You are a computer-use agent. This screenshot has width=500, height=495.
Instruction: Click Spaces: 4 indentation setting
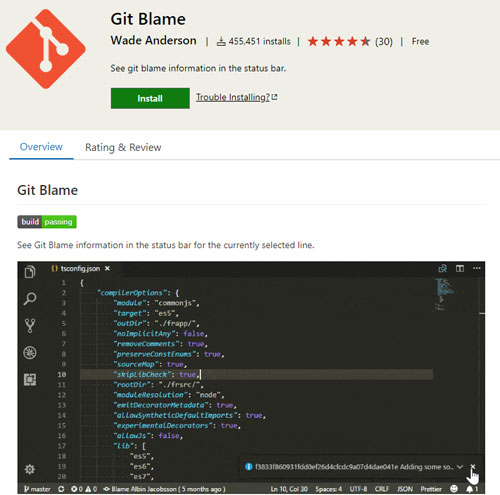point(329,489)
